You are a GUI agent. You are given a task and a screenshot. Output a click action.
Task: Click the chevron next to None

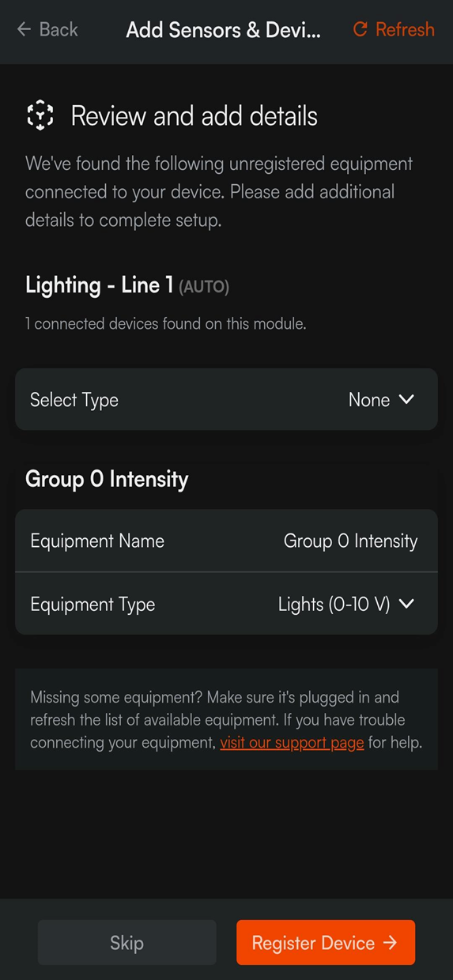pos(406,399)
